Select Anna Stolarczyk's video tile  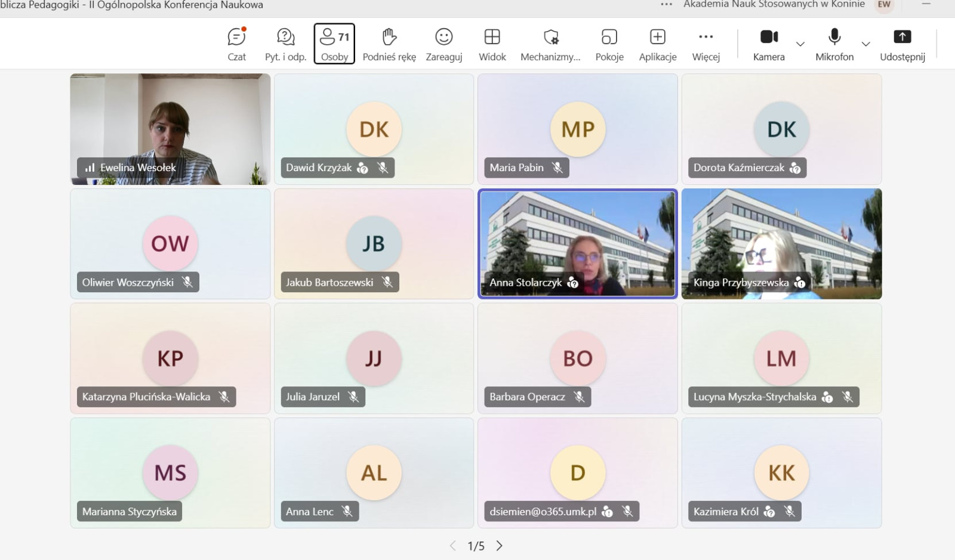[577, 243]
